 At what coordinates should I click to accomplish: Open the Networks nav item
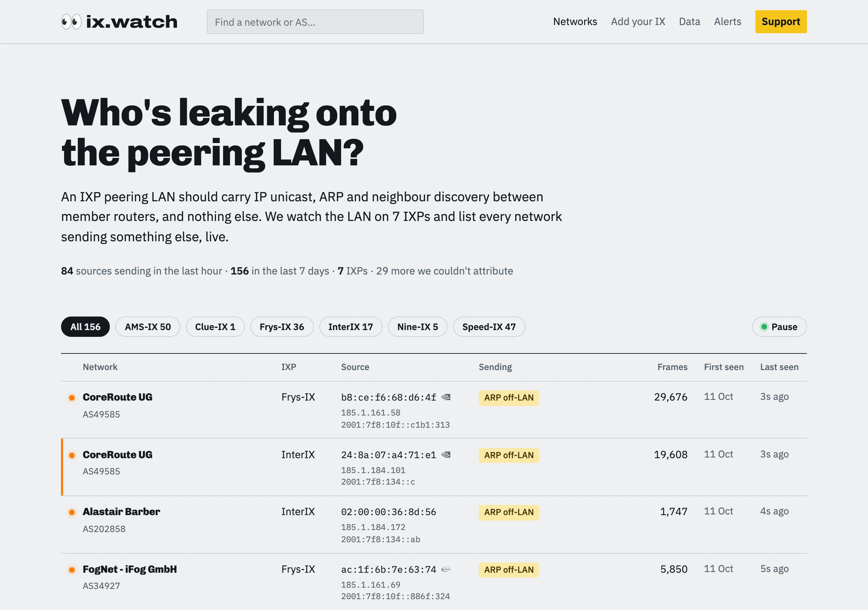point(575,22)
